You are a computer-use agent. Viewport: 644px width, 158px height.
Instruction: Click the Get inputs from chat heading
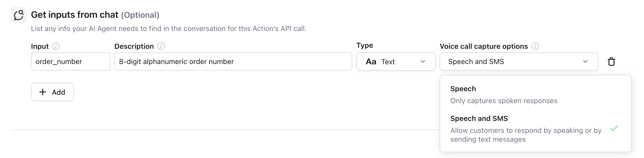tap(74, 15)
